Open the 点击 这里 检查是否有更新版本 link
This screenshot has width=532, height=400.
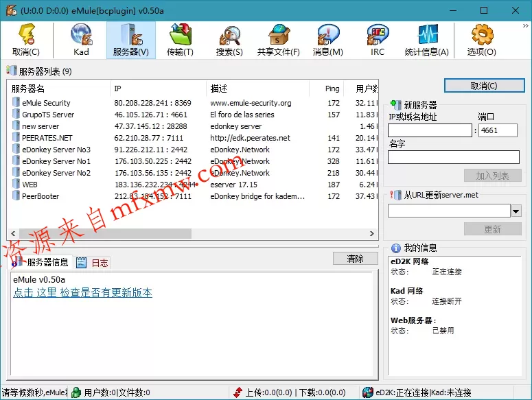coord(83,292)
